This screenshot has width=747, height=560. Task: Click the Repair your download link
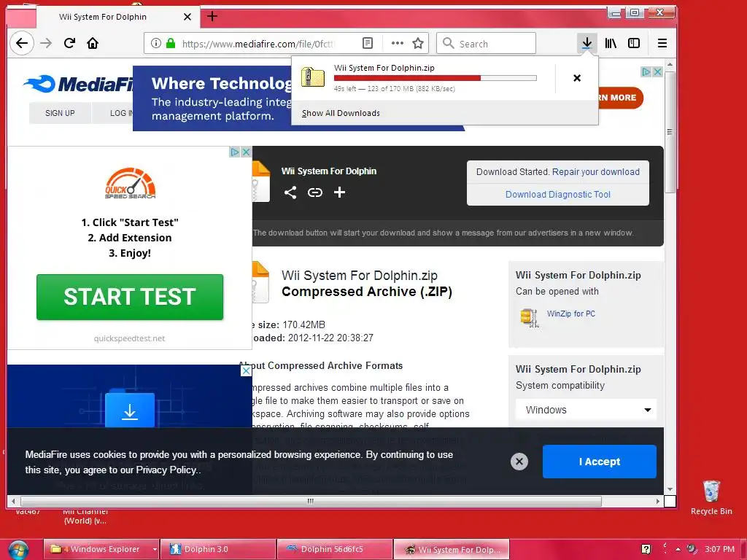595,172
